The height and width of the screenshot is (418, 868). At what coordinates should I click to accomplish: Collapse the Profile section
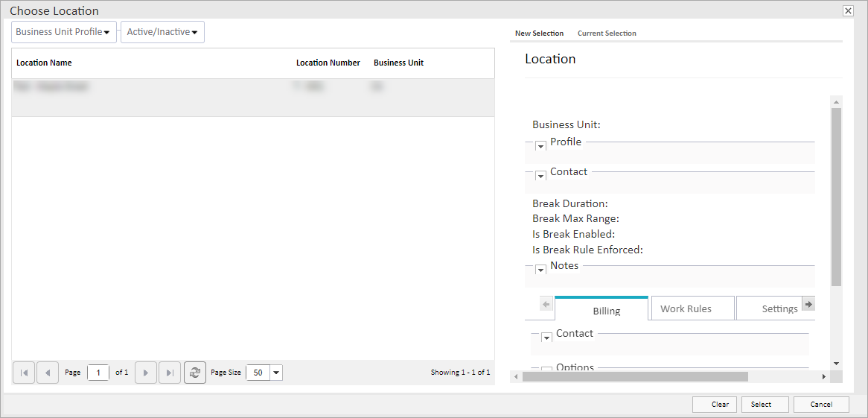pyautogui.click(x=541, y=146)
